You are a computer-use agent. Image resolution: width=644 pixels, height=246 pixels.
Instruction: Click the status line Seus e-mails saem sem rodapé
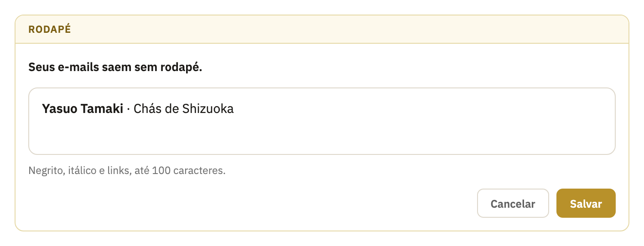(x=115, y=67)
